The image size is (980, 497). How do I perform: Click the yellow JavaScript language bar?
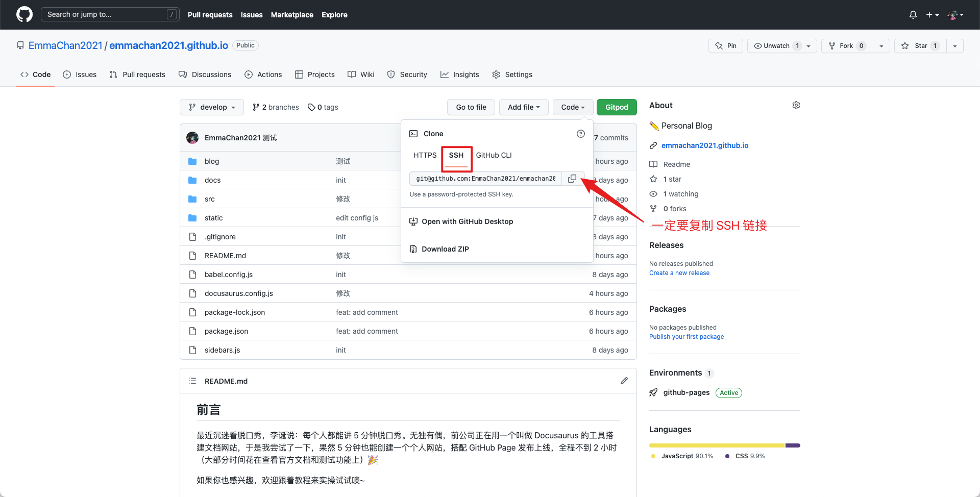pyautogui.click(x=717, y=445)
